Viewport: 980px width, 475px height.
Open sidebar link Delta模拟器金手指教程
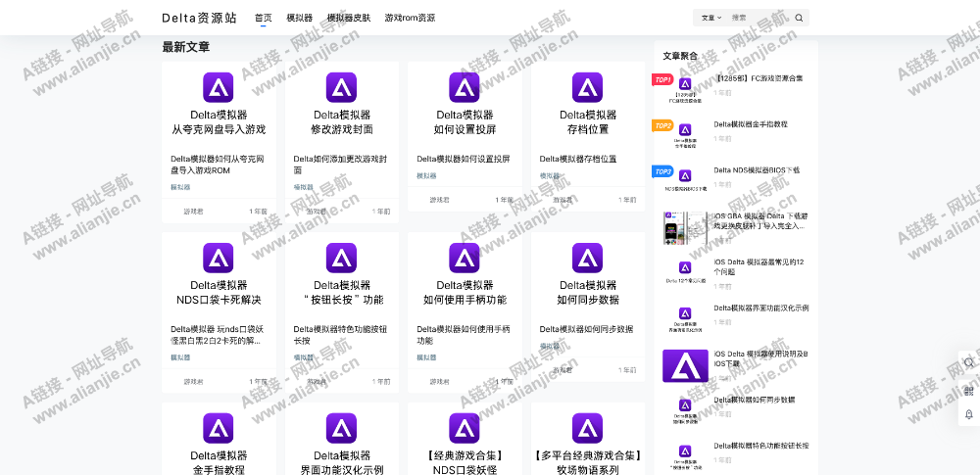[751, 123]
